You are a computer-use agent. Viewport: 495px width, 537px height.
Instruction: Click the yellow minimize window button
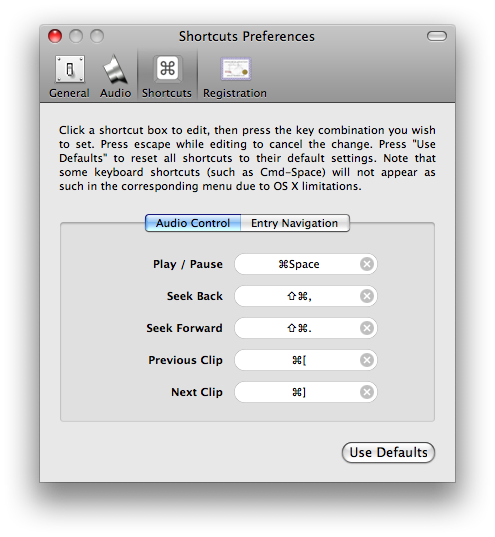(76, 36)
